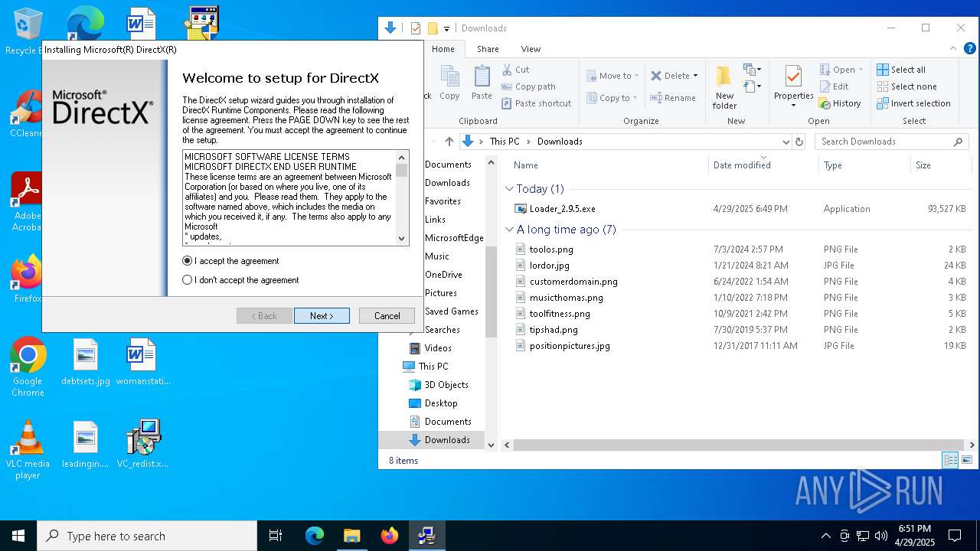
Task: Open 3D Objects in navigation pane
Action: pos(446,385)
